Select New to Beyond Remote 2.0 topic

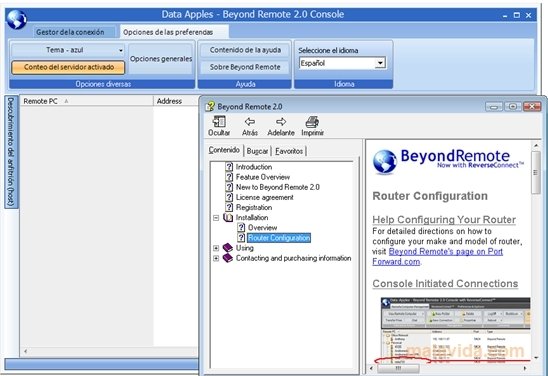coord(277,187)
